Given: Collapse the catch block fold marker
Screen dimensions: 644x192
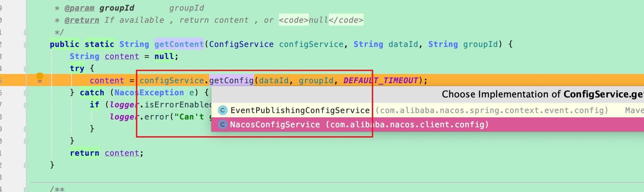Looking at the screenshot, I should [x=26, y=92].
